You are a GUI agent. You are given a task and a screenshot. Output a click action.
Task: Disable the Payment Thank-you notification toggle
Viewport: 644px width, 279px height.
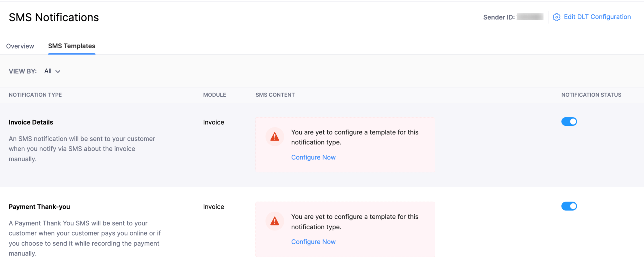(569, 206)
